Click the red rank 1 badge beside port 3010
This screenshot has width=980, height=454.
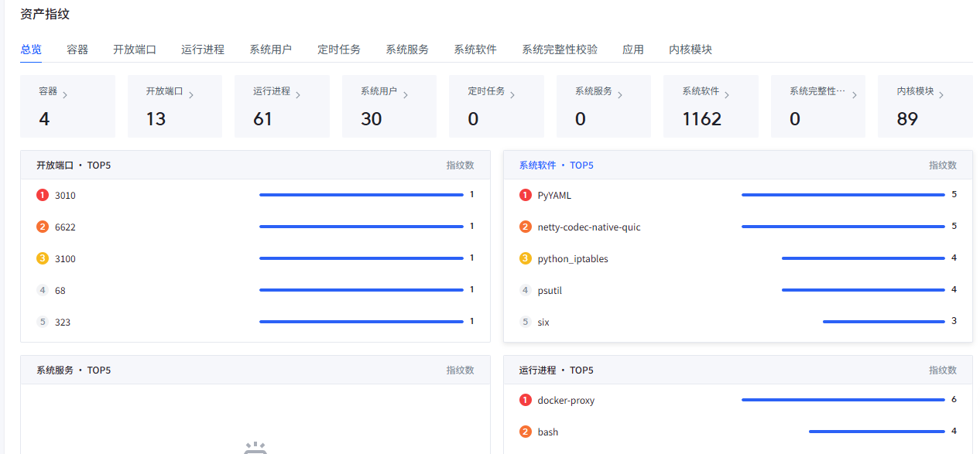(x=43, y=195)
